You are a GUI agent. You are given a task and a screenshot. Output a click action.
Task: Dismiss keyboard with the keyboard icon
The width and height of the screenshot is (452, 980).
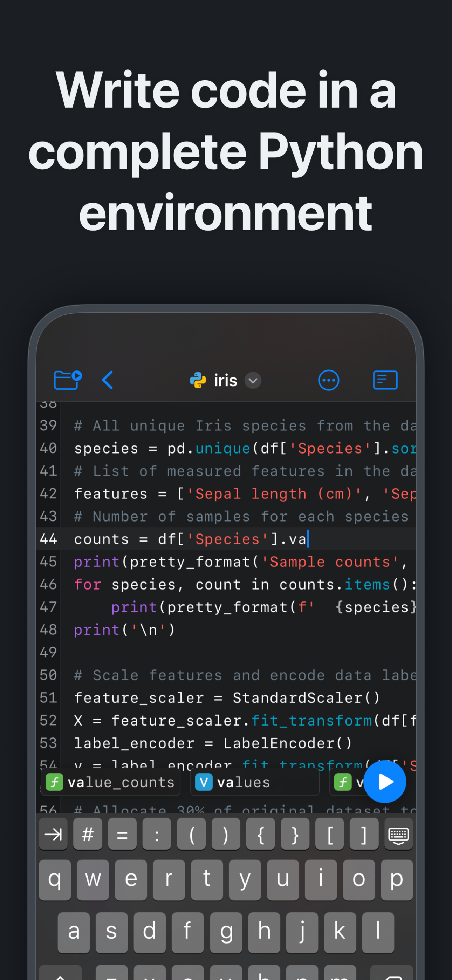pyautogui.click(x=399, y=835)
